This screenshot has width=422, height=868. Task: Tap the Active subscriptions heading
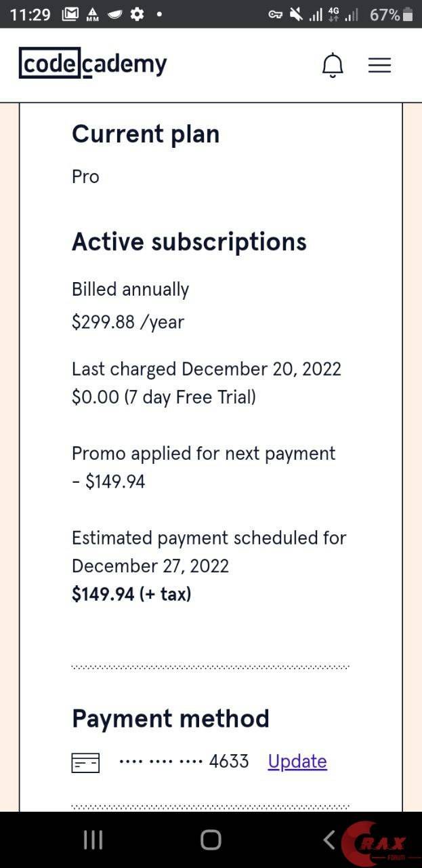[189, 242]
